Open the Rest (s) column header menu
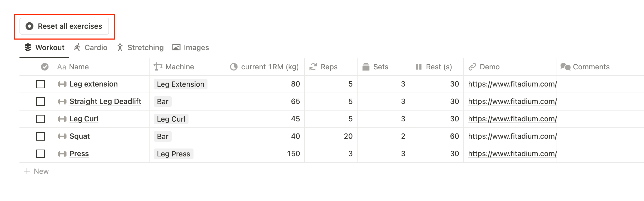The height and width of the screenshot is (201, 644). click(x=439, y=67)
